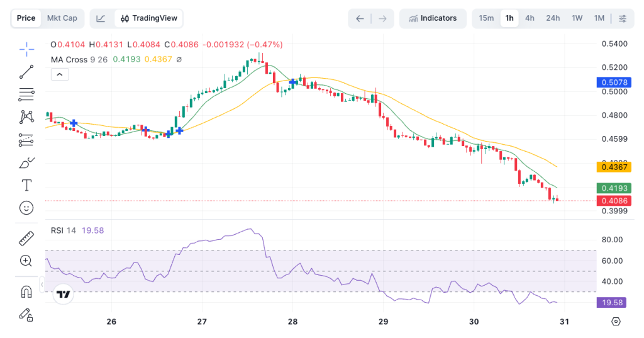Open chart settings gear at bottom right
Image resolution: width=644 pixels, height=338 pixels.
tap(616, 322)
